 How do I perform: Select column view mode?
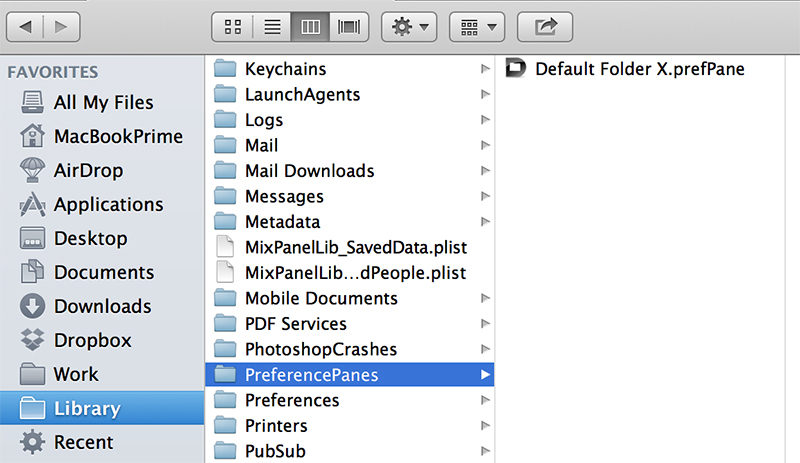310,27
